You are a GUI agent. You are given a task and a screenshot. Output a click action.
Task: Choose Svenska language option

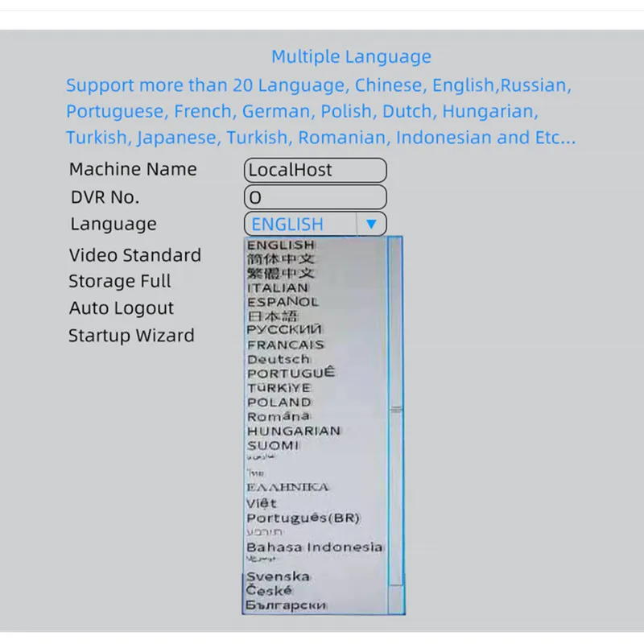[278, 576]
